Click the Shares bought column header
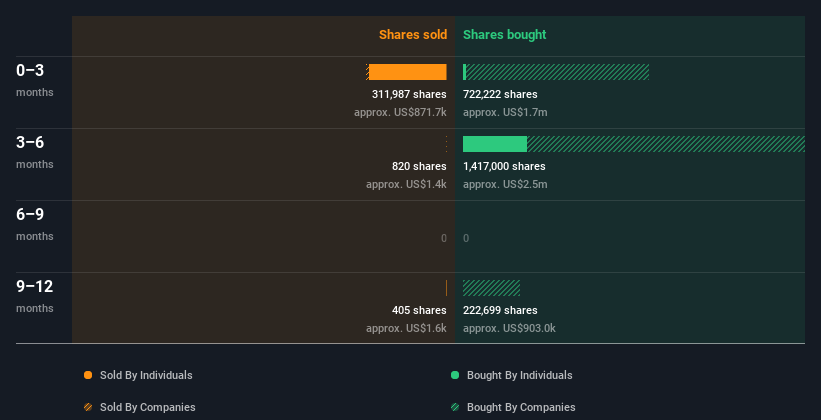821x420 pixels. (x=504, y=35)
